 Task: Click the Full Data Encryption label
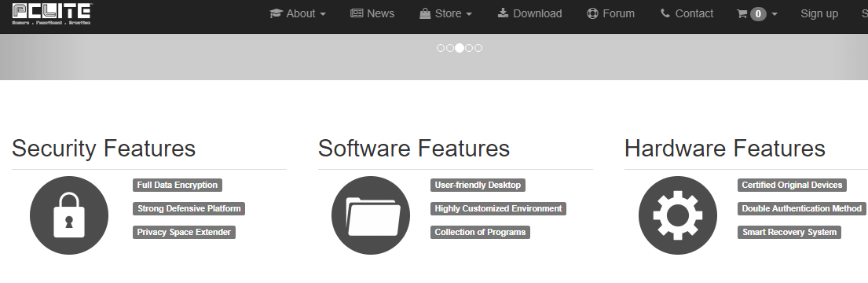178,185
